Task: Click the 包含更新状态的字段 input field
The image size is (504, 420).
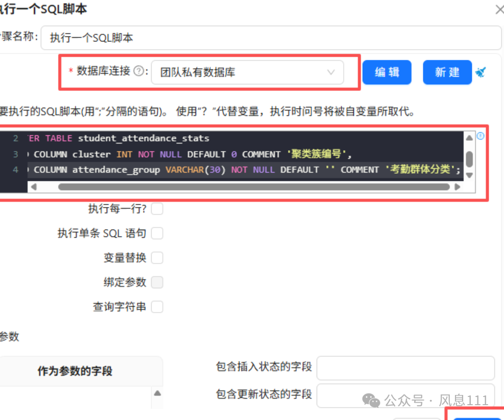Action: click(405, 395)
